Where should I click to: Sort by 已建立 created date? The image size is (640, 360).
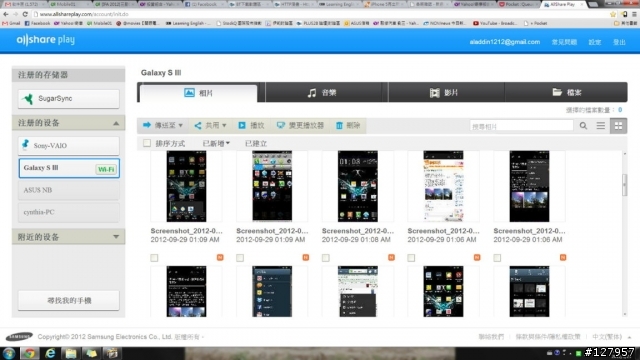click(x=256, y=143)
